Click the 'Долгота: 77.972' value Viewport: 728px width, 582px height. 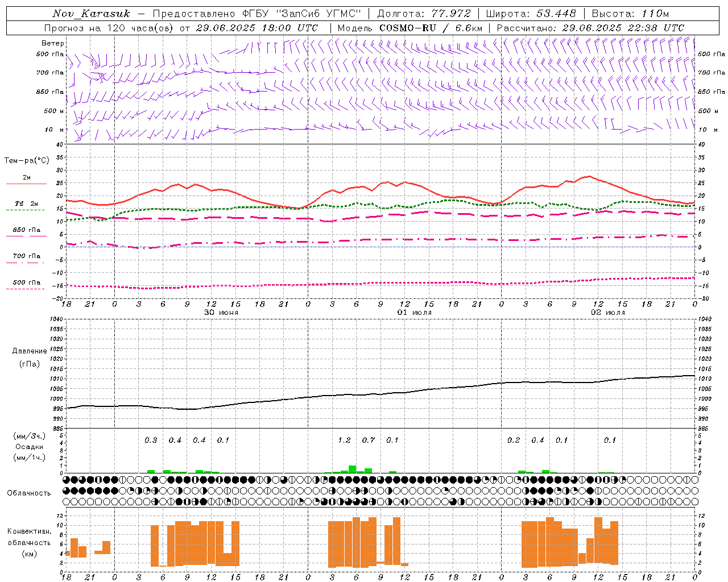click(424, 14)
